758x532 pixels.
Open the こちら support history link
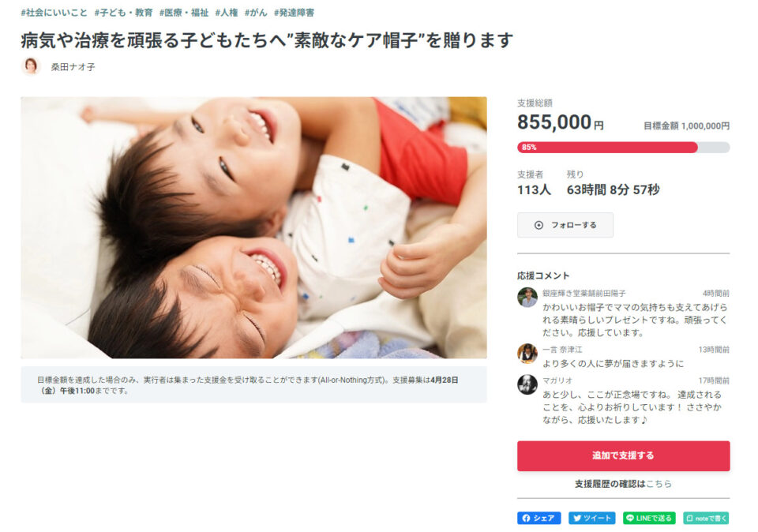tap(659, 484)
